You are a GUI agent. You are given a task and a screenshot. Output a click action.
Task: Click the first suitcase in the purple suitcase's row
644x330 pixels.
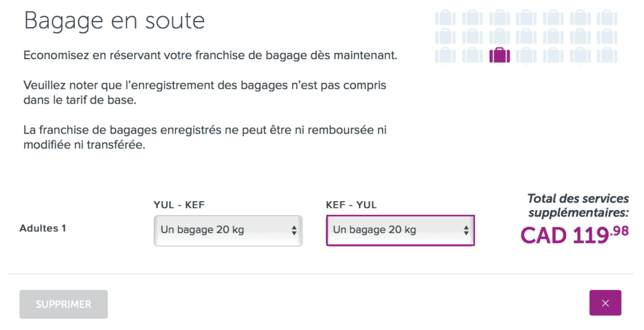click(445, 55)
